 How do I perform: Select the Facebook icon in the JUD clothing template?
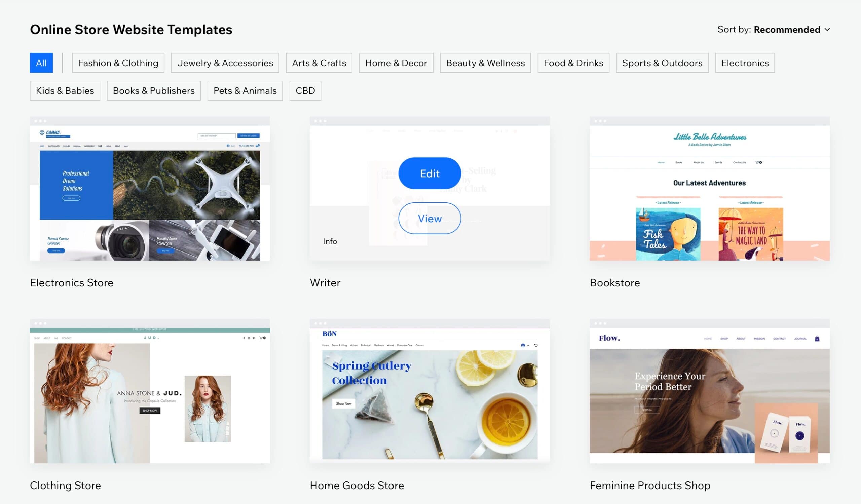point(244,338)
